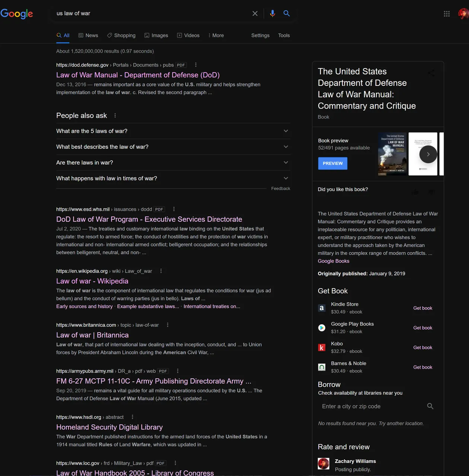Image resolution: width=469 pixels, height=476 pixels.
Task: Open Homeland Security Digital Library result
Action: [109, 427]
